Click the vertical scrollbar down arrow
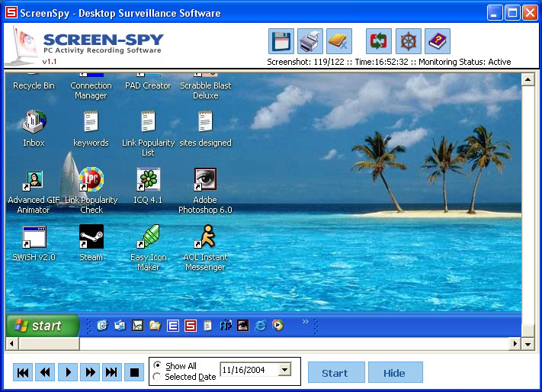The width and height of the screenshot is (542, 392). 528,344
